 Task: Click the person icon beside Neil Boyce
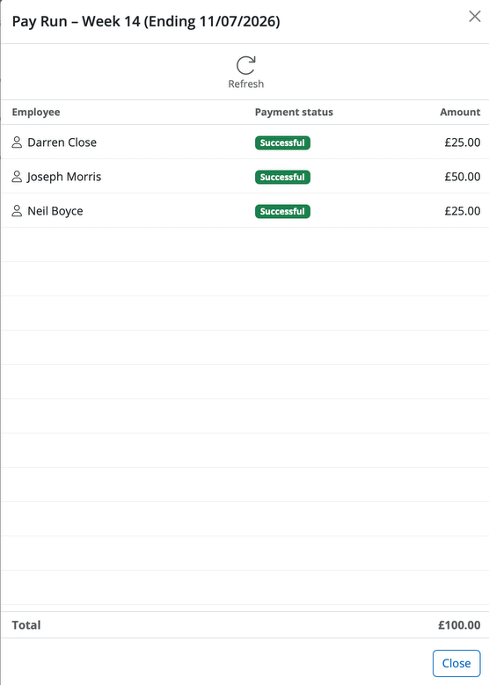tap(17, 211)
